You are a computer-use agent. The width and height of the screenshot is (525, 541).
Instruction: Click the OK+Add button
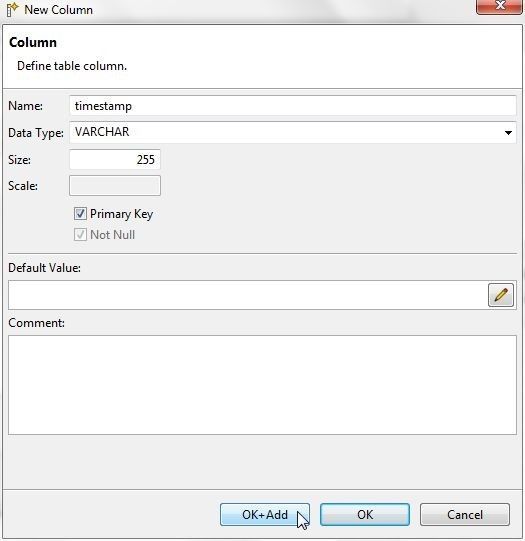pos(265,514)
